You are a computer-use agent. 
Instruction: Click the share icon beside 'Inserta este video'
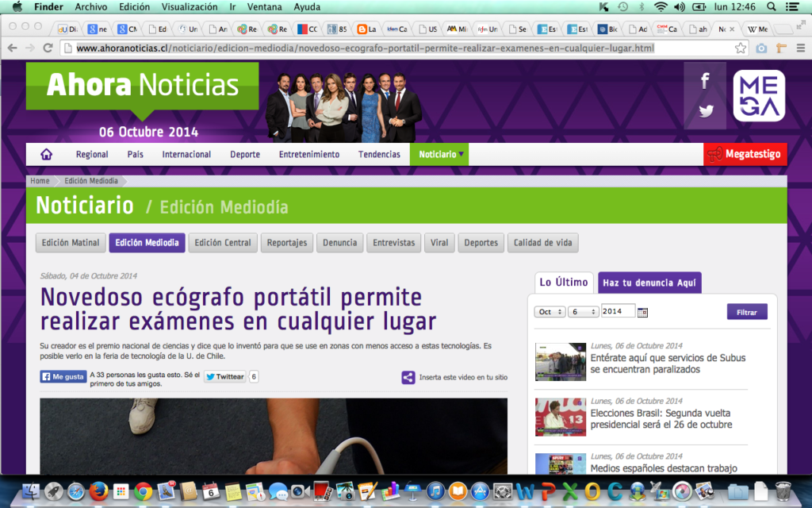[x=408, y=378]
